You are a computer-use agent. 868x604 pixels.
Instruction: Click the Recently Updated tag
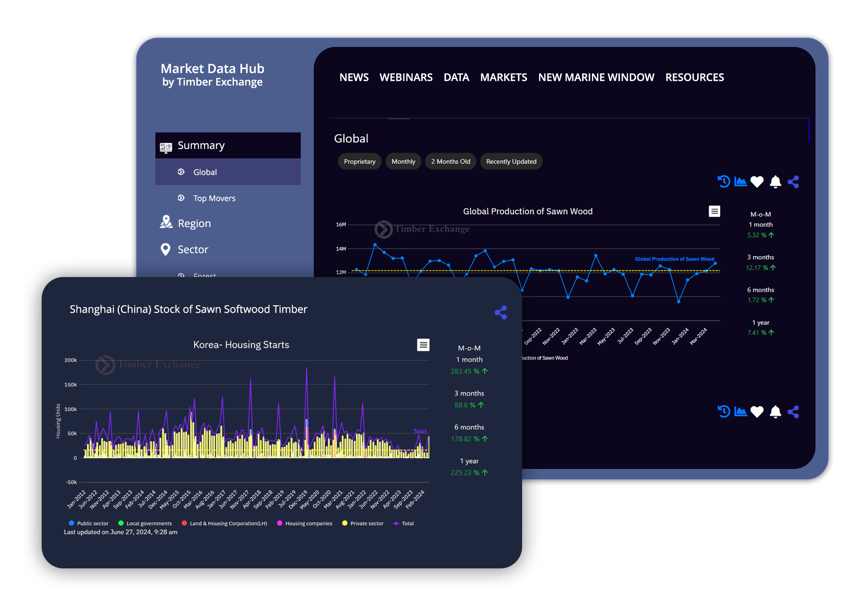click(511, 162)
